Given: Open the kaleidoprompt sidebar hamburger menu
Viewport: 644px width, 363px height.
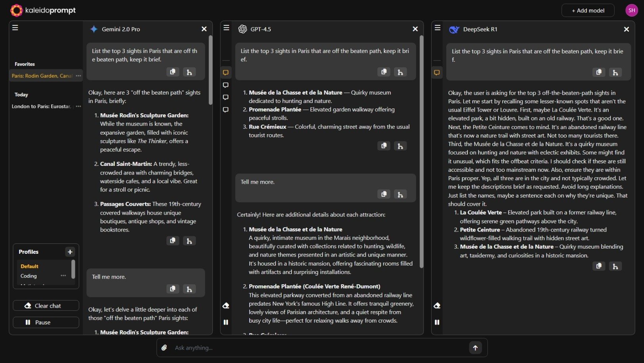Looking at the screenshot, I should [15, 28].
